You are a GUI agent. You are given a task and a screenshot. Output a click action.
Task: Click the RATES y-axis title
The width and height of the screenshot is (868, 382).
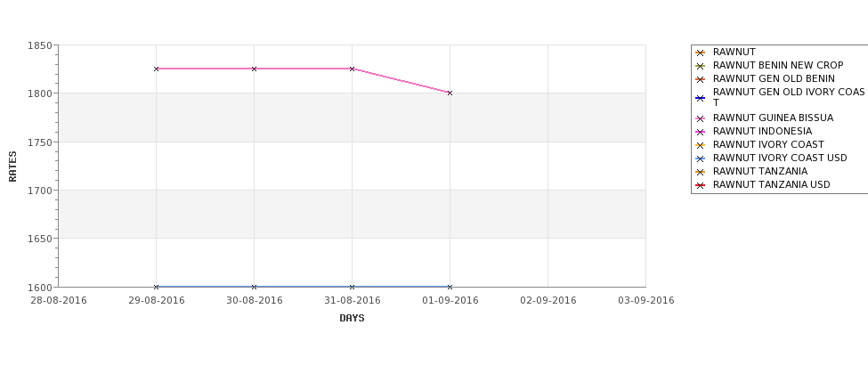click(12, 167)
